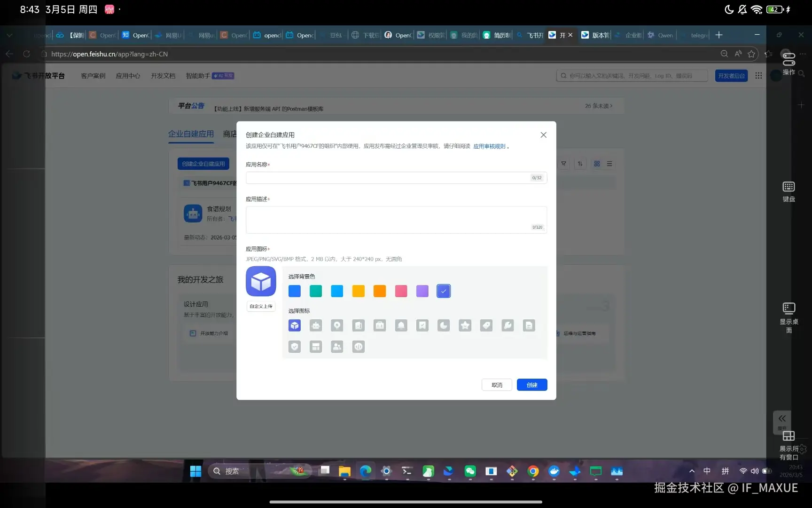This screenshot has height=508, width=812.
Task: Switch to list view of apps
Action: [x=609, y=164]
